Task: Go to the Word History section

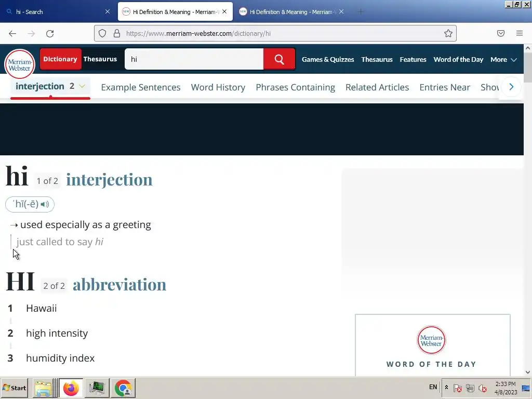Action: tap(218, 87)
